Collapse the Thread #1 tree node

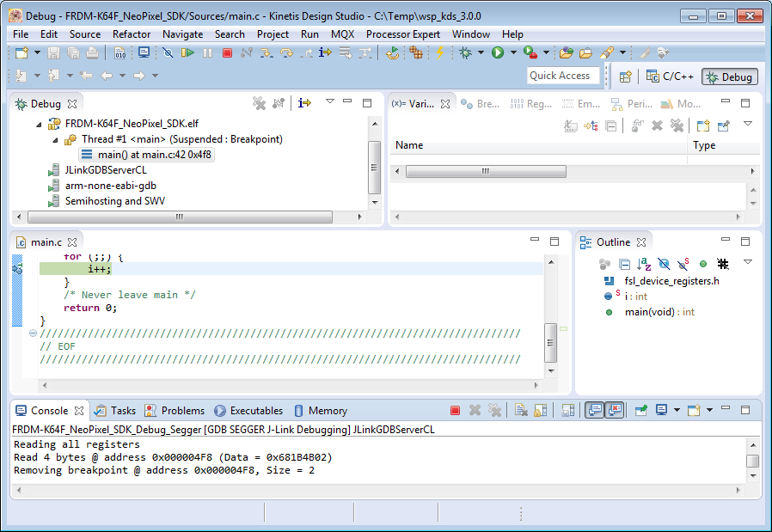55,139
